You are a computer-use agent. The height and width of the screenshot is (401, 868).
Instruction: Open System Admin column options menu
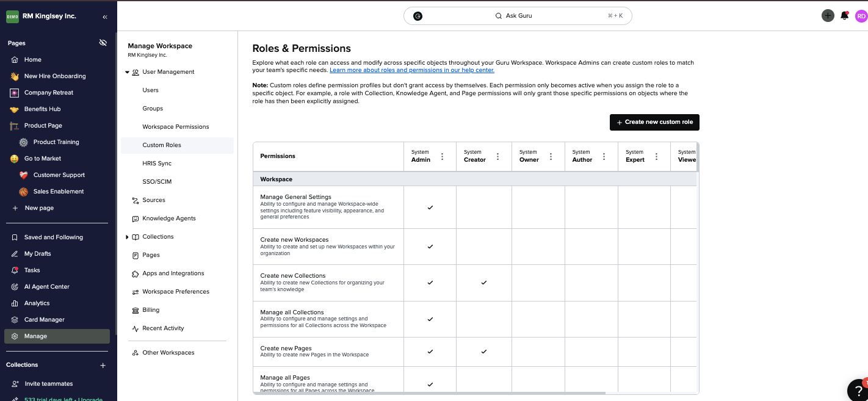[x=443, y=156]
